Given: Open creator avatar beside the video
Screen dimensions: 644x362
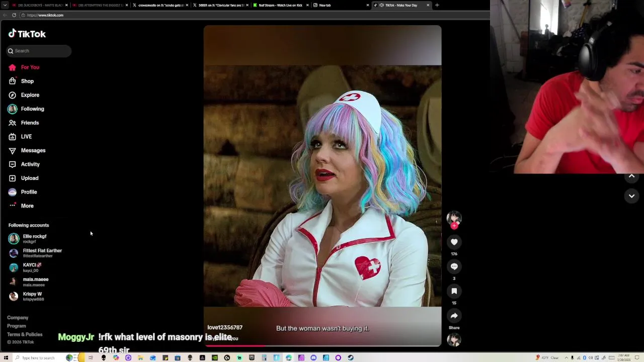Looking at the screenshot, I should pos(454,218).
